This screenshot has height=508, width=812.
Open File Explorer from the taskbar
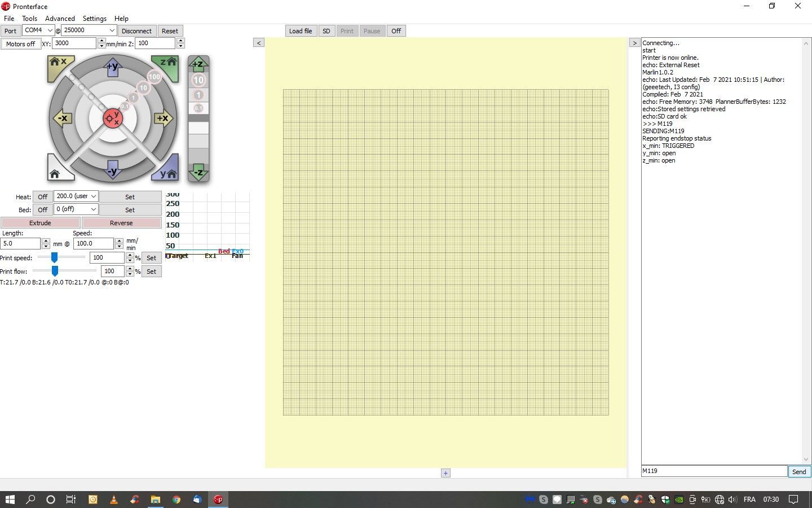point(156,500)
